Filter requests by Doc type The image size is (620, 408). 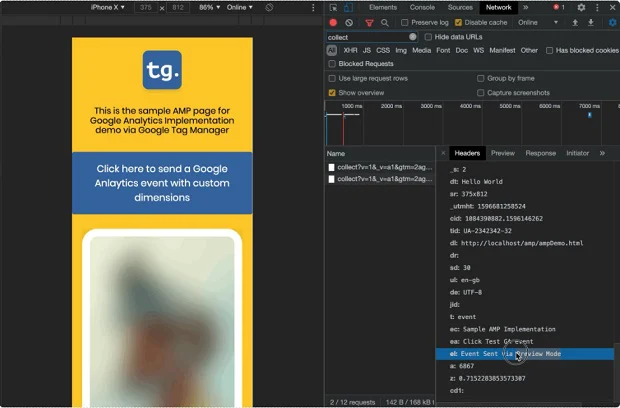tap(461, 50)
